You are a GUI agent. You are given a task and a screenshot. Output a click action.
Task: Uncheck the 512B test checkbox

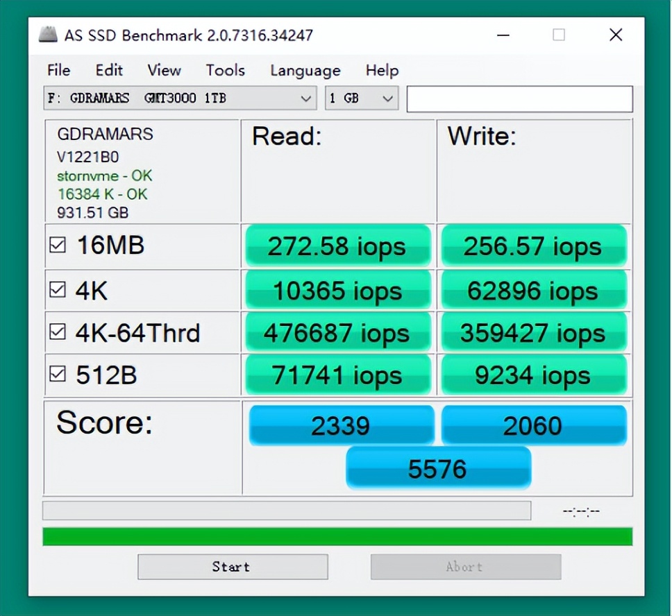58,375
